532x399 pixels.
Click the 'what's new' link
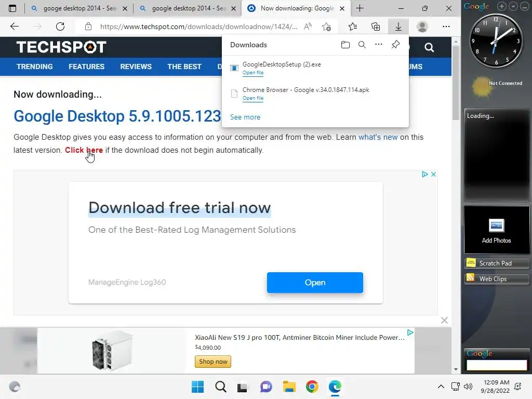pyautogui.click(x=378, y=137)
